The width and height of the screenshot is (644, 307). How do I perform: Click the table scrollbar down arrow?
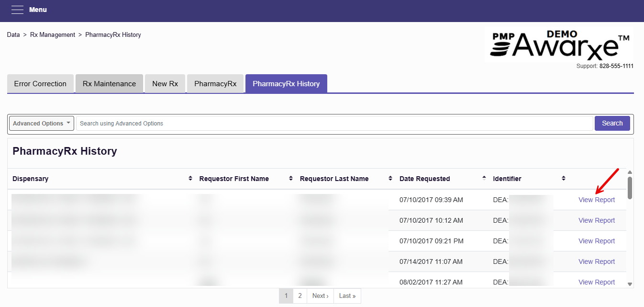630,284
